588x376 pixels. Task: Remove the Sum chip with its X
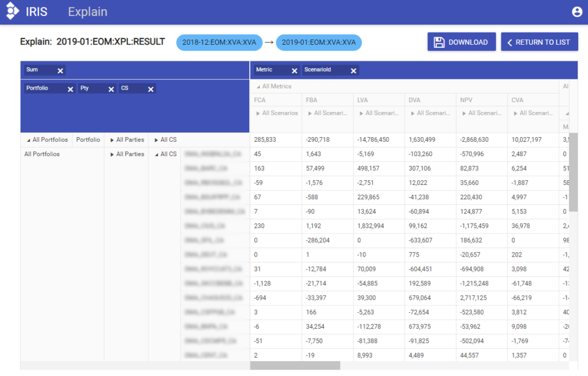[60, 71]
